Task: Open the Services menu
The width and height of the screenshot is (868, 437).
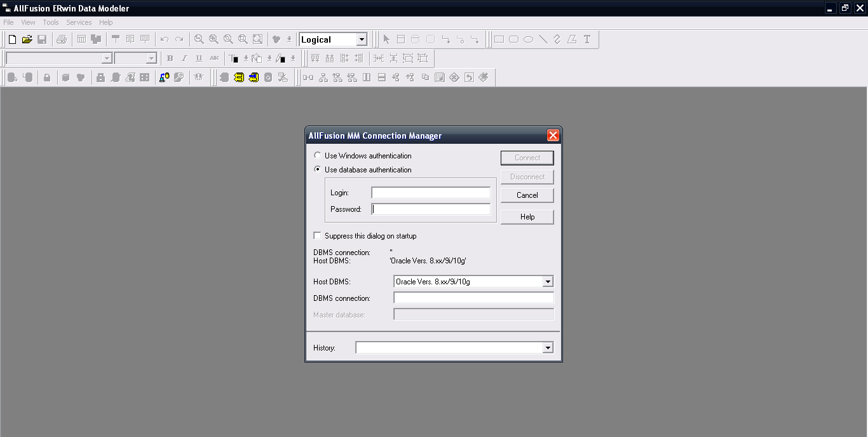Action: [x=79, y=22]
